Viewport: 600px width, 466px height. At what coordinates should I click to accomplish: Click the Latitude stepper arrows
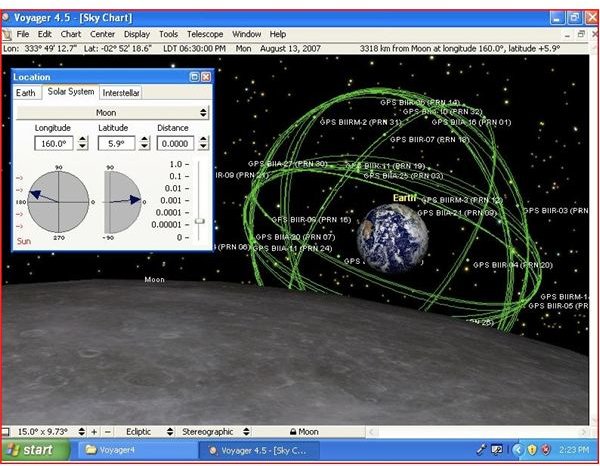[x=144, y=143]
